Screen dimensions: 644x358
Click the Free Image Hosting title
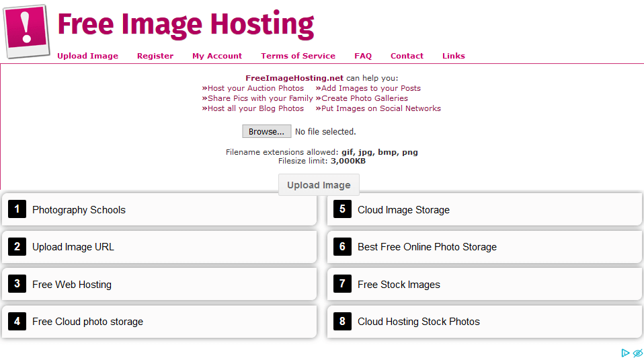(186, 25)
